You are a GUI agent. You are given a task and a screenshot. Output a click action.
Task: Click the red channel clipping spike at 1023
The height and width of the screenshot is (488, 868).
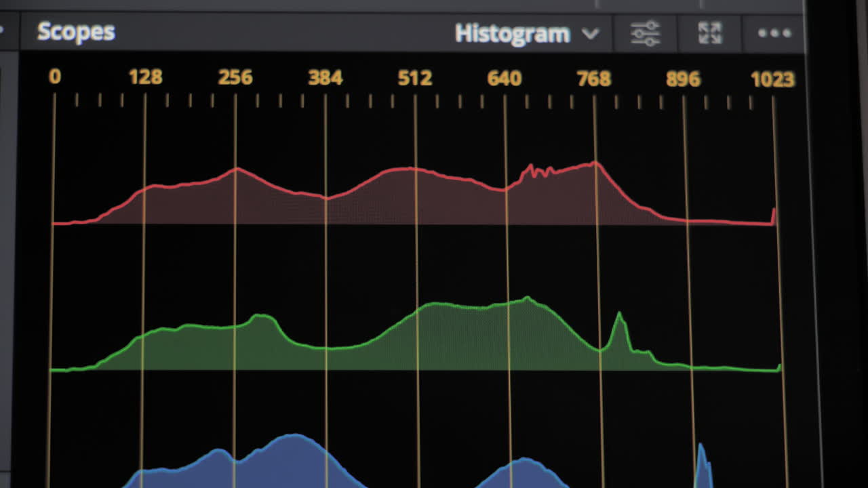click(774, 216)
